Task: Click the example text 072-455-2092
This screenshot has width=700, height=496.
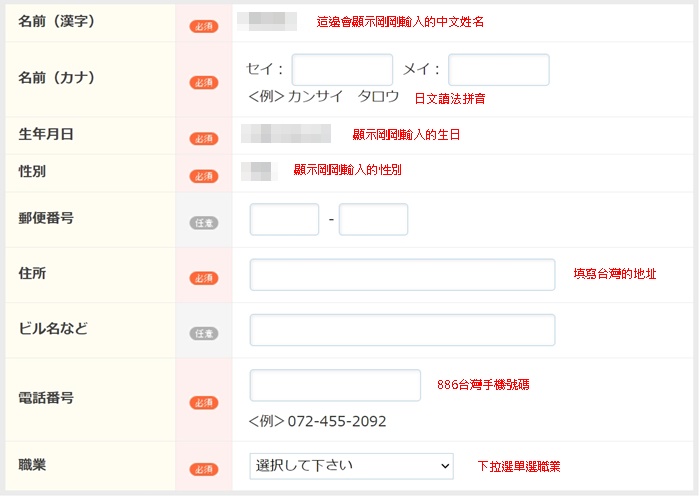Action: pyautogui.click(x=336, y=422)
